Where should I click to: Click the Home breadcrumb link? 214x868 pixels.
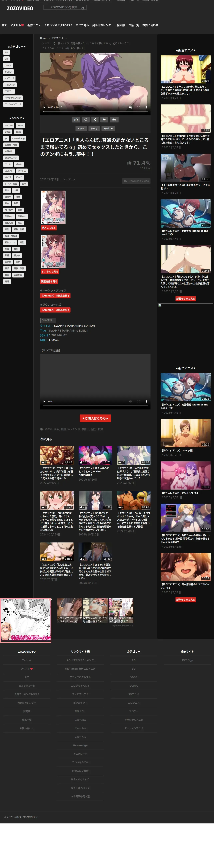[x=44, y=38]
